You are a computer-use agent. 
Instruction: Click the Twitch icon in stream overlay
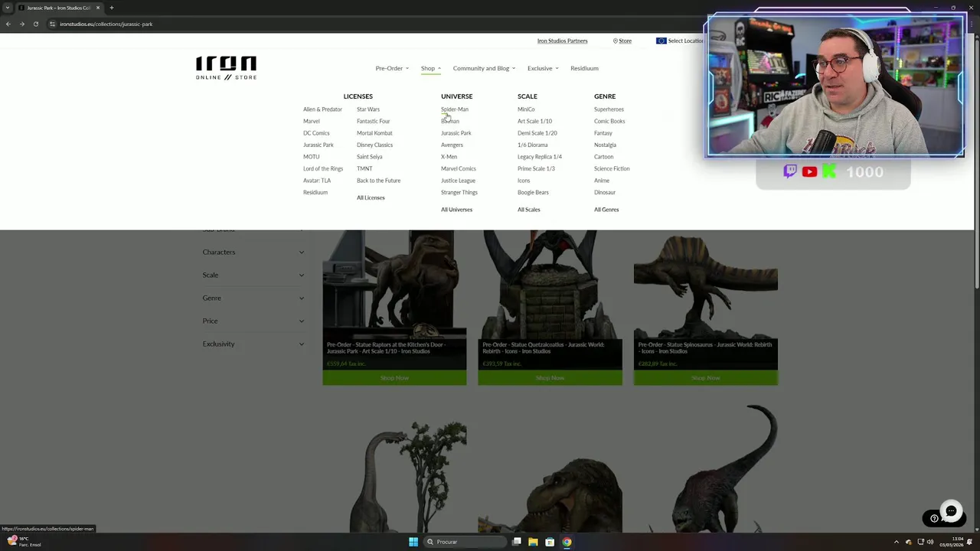coord(790,171)
